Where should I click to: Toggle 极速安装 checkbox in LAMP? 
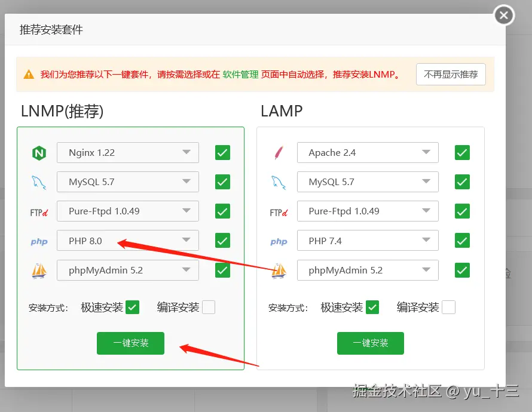pos(372,308)
